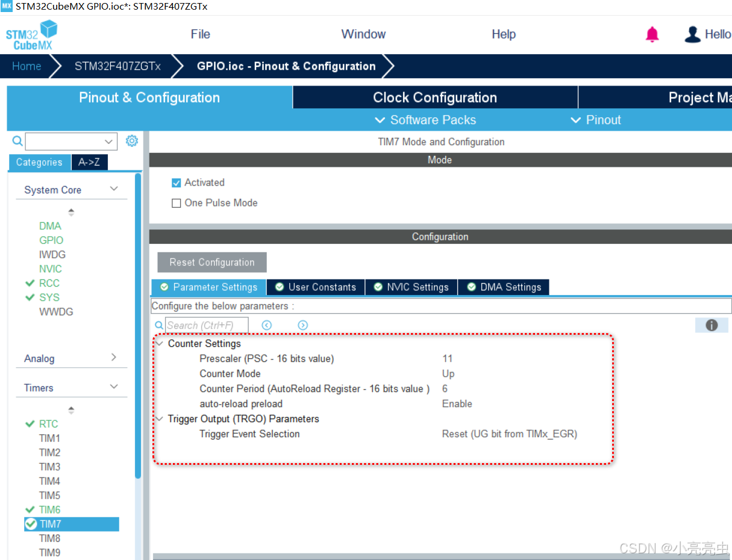Select WWDG in System Core

pyautogui.click(x=56, y=312)
